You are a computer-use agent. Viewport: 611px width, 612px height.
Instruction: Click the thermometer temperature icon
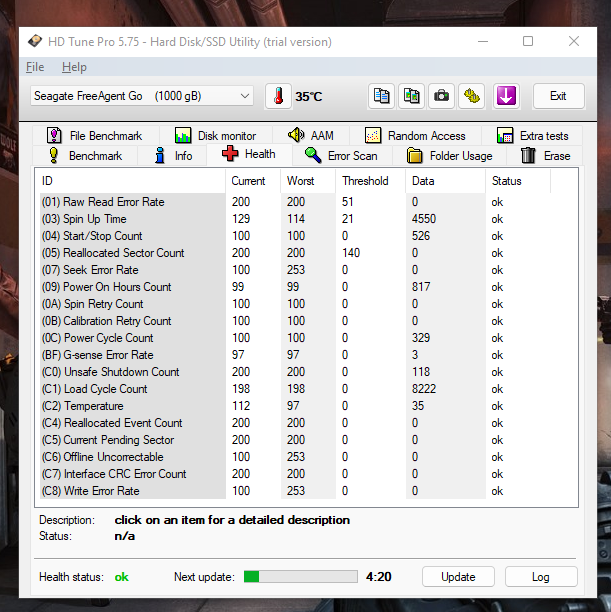(278, 96)
